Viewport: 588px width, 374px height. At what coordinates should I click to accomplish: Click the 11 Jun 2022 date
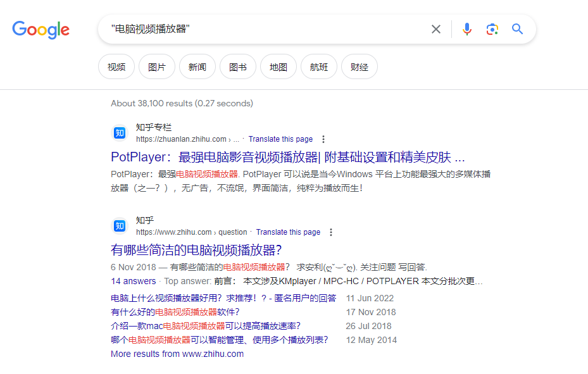[x=370, y=298]
